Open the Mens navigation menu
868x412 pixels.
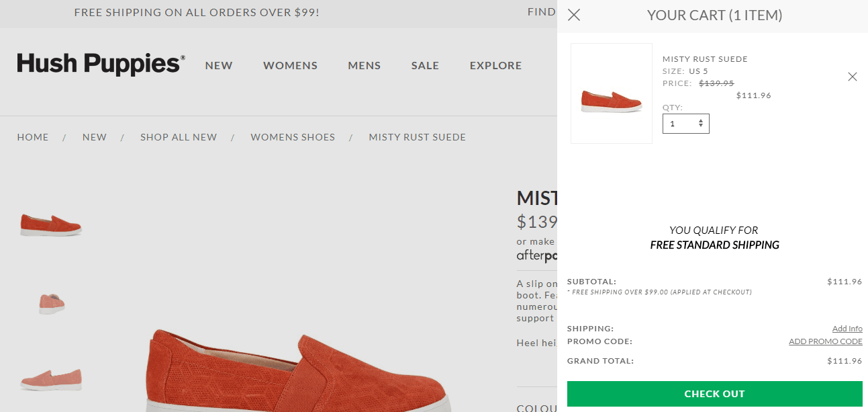[364, 65]
